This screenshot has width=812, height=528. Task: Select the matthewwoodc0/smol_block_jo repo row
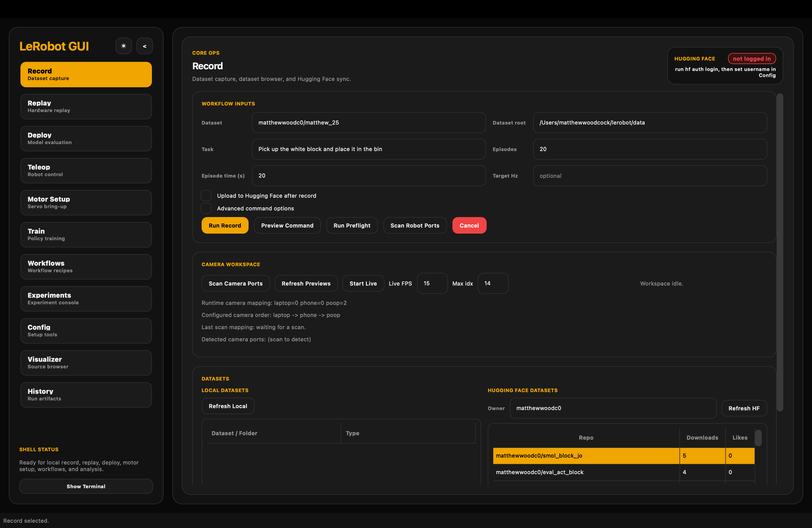[x=624, y=456]
